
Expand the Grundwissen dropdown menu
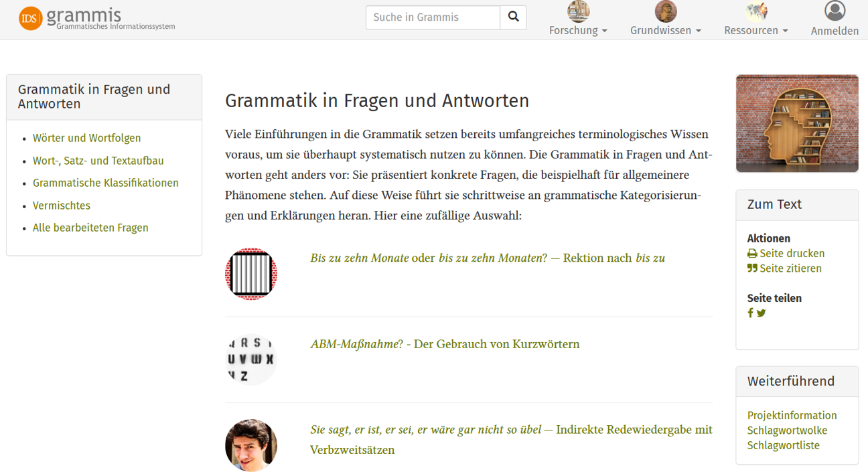click(x=665, y=30)
